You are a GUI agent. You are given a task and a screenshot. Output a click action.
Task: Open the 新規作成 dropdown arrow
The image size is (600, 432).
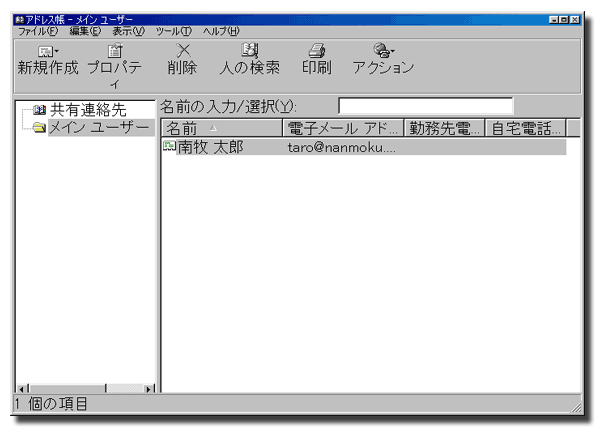point(57,51)
